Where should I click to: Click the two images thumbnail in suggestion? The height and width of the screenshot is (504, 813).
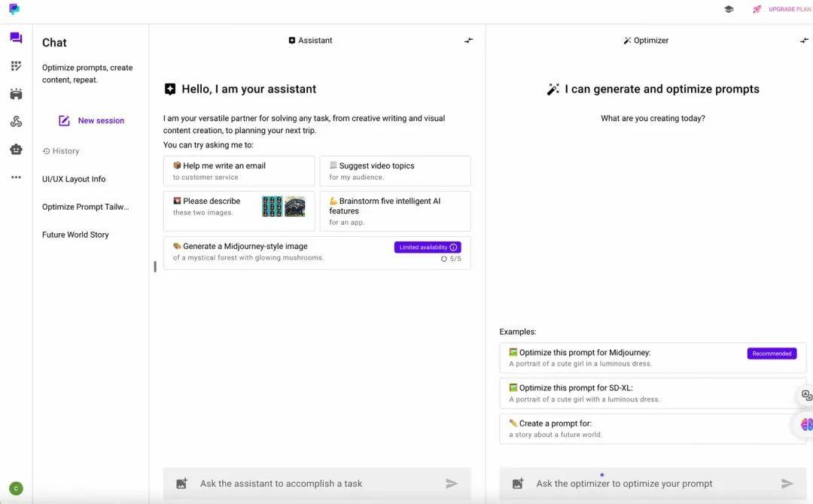point(283,206)
